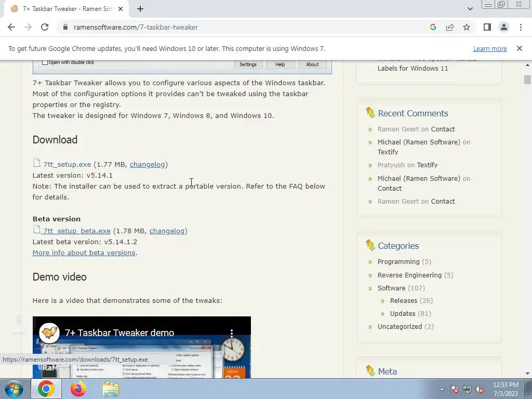The image size is (532, 399).
Task: Share this page via share icon
Action: pyautogui.click(x=450, y=27)
